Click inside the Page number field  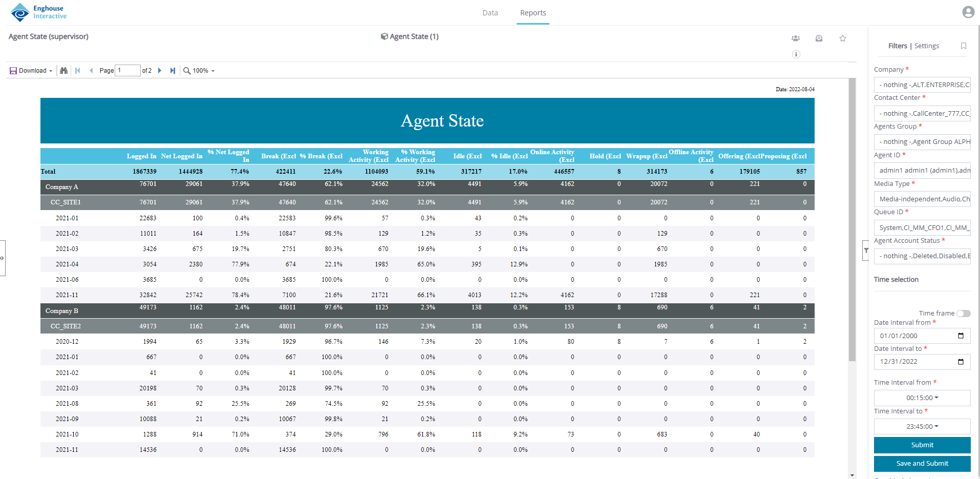tap(127, 70)
